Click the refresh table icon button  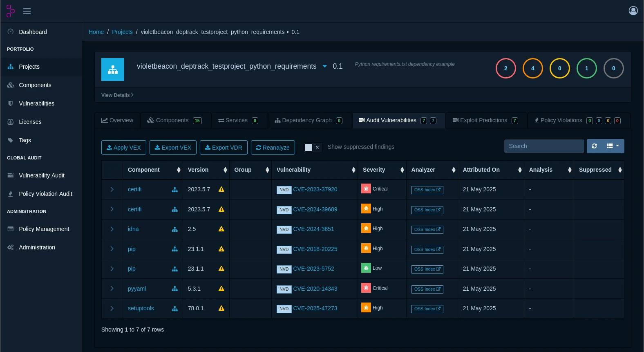pos(594,146)
